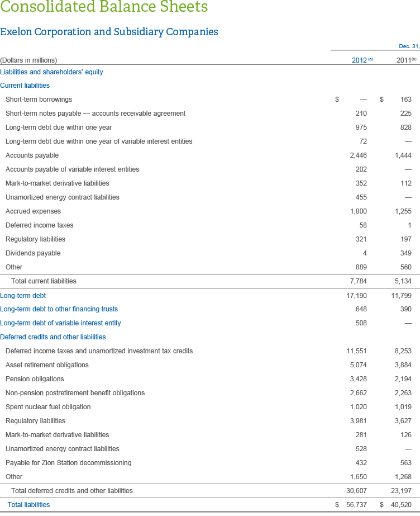Screen dimensions: 420x516
Task: Open Long-term debt of variable interest entity
Action: 60,323
